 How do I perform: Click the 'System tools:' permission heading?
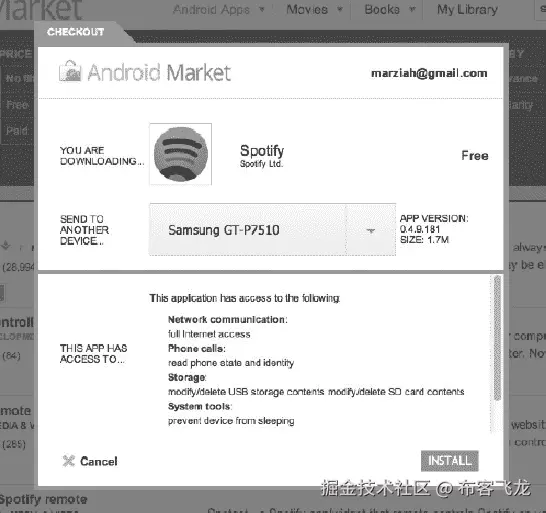pyautogui.click(x=200, y=406)
